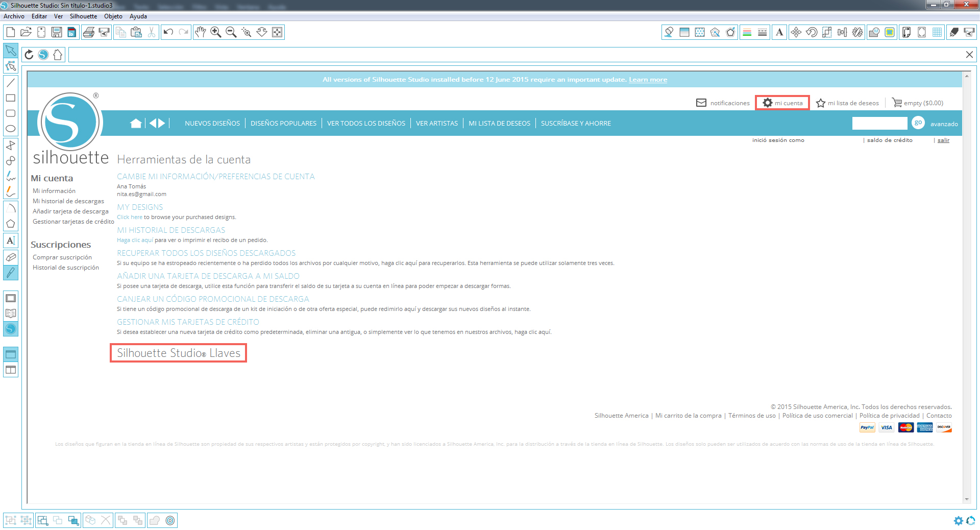Click the go search button
This screenshot has height=530, width=980.
pos(918,123)
